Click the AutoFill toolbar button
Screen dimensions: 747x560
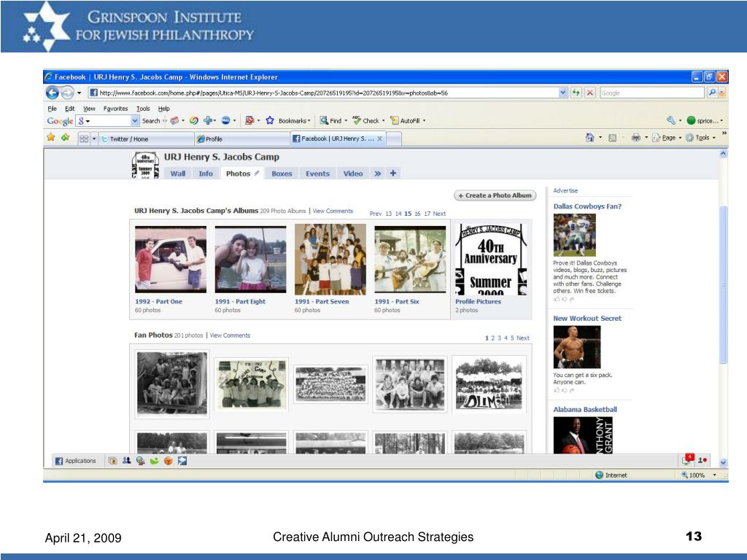click(405, 120)
